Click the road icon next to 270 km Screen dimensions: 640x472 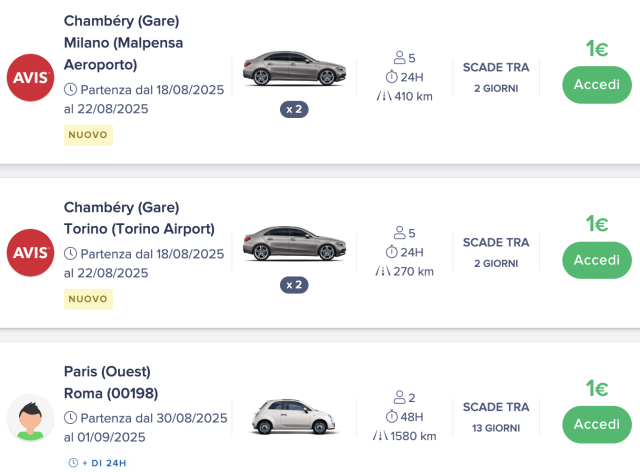(383, 271)
